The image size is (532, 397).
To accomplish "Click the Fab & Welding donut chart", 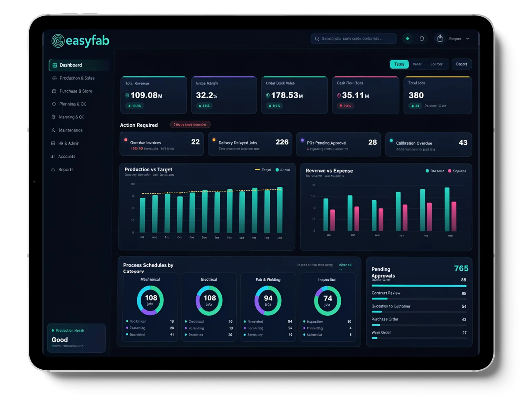I will [268, 300].
